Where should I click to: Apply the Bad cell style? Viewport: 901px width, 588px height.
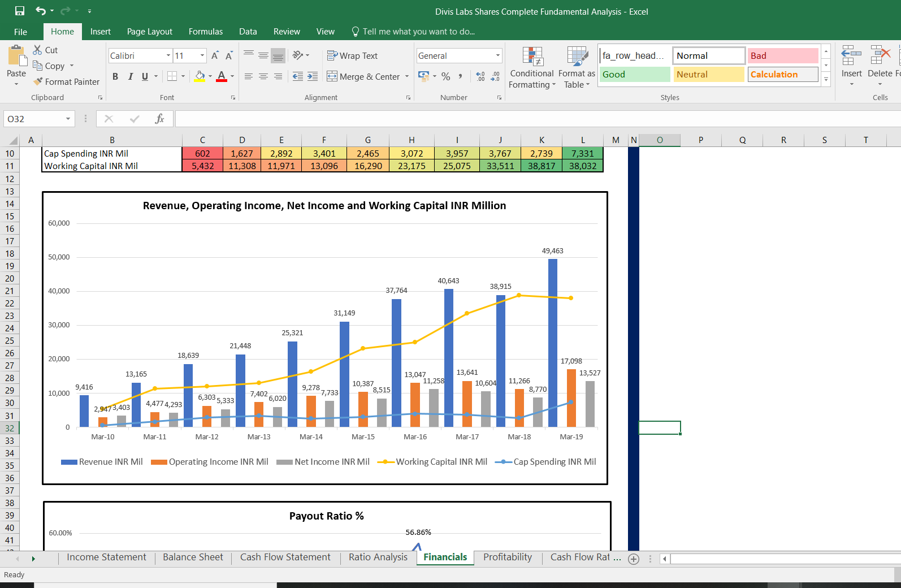783,55
